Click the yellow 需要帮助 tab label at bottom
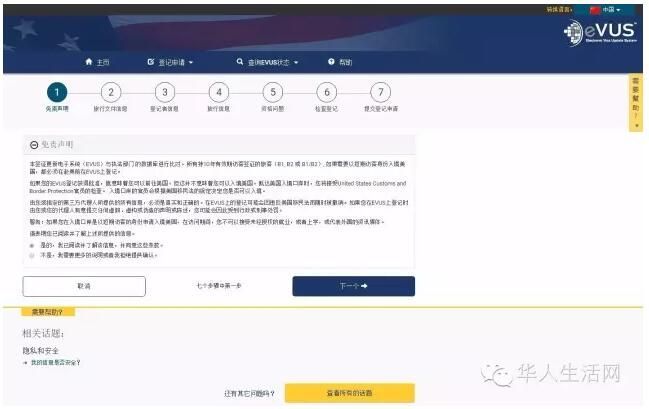Screen dimensions: 649x409 pyautogui.click(x=48, y=312)
